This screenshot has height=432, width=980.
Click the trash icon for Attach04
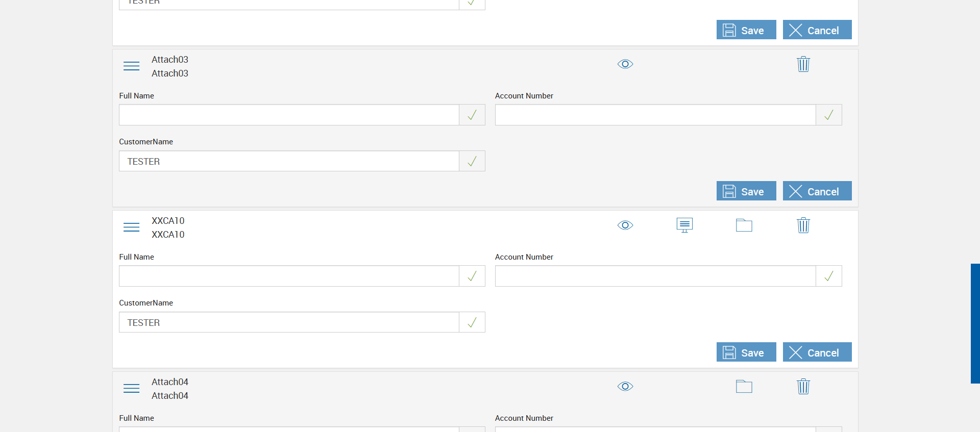pyautogui.click(x=803, y=387)
